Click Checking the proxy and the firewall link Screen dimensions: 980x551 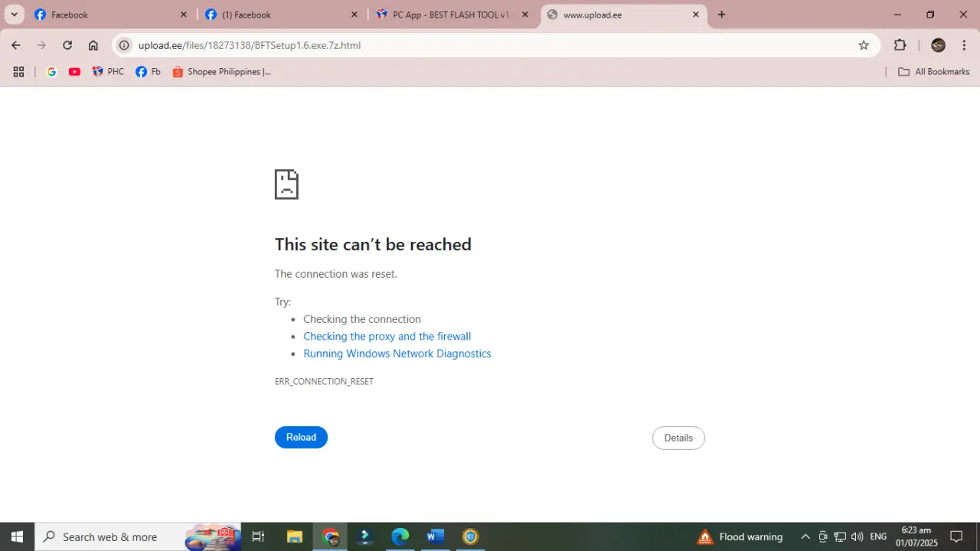387,337
